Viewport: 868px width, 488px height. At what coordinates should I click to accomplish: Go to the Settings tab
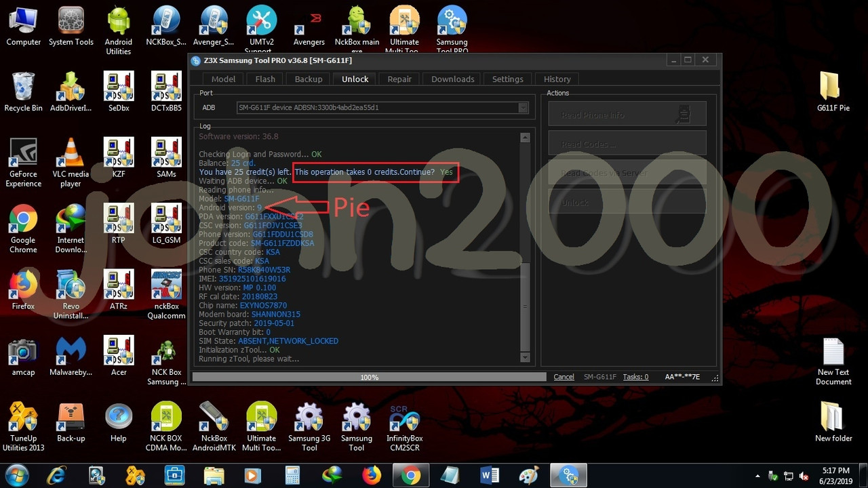point(508,79)
